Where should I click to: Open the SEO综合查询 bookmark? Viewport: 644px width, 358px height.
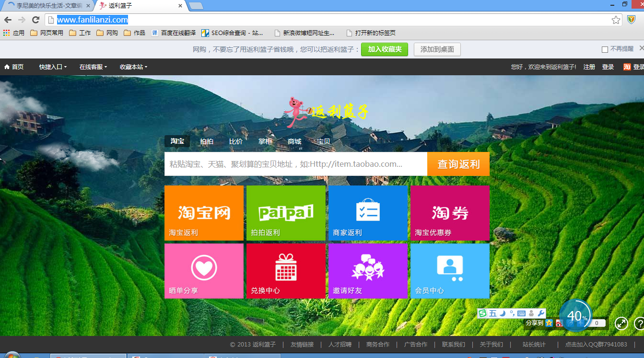click(x=232, y=33)
